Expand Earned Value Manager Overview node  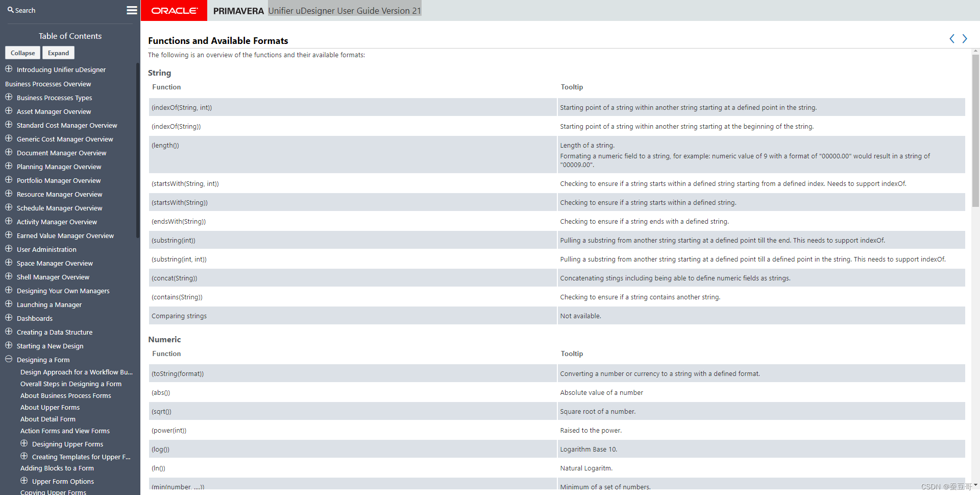9,235
